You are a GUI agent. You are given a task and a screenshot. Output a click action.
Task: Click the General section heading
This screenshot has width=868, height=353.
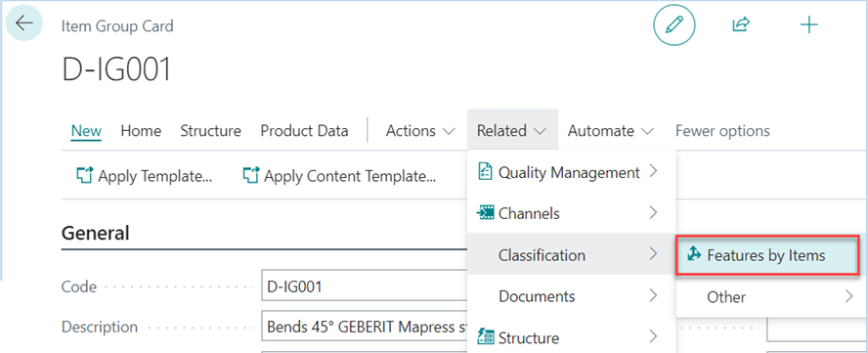coord(95,233)
